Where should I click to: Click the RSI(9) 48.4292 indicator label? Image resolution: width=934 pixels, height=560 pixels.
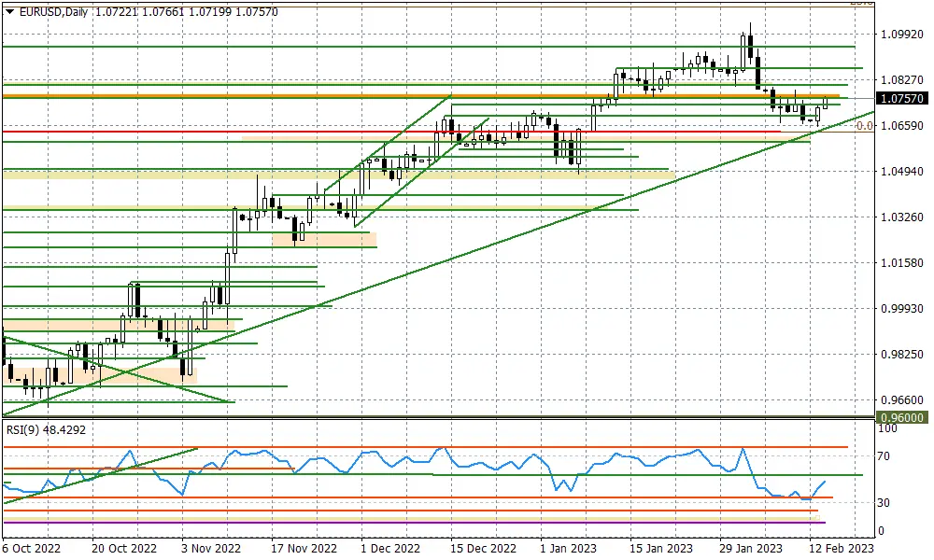(46, 429)
